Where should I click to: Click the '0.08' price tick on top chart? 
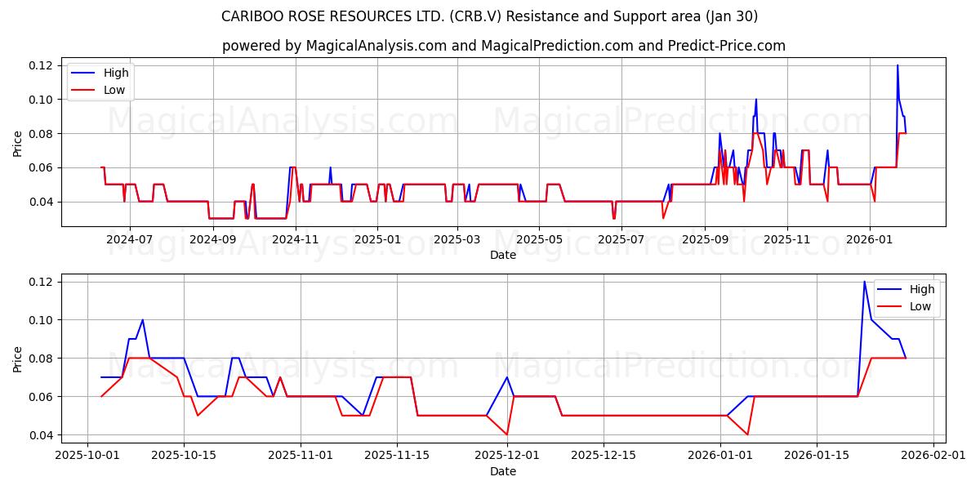42,134
